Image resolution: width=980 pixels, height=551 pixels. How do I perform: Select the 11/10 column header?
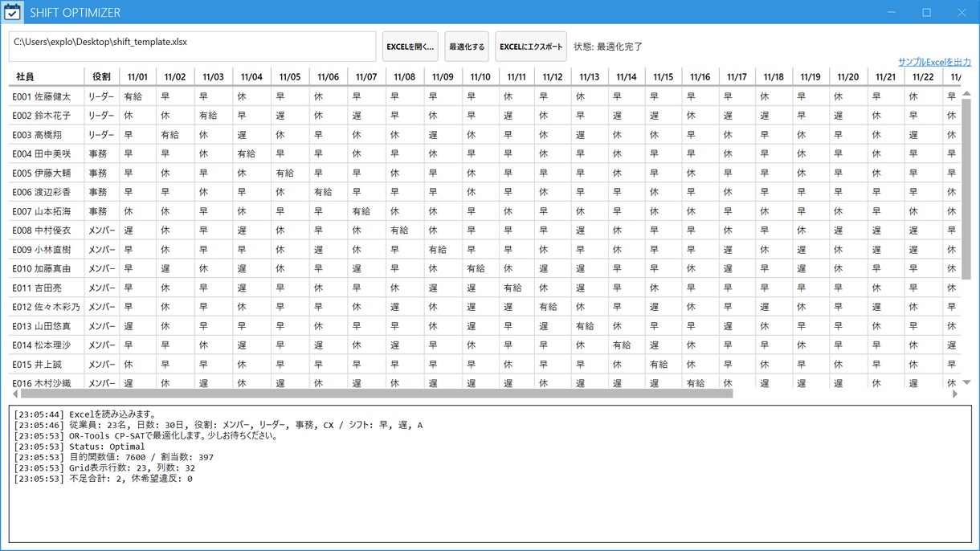coord(480,77)
